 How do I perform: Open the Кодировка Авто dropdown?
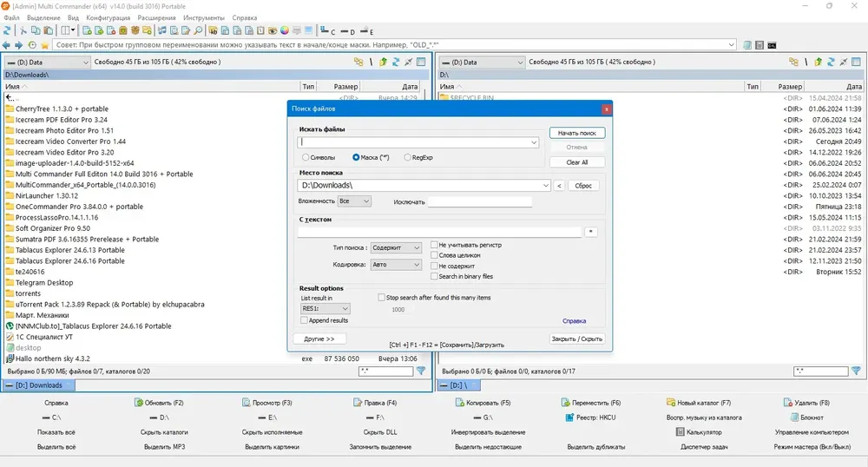(396, 265)
